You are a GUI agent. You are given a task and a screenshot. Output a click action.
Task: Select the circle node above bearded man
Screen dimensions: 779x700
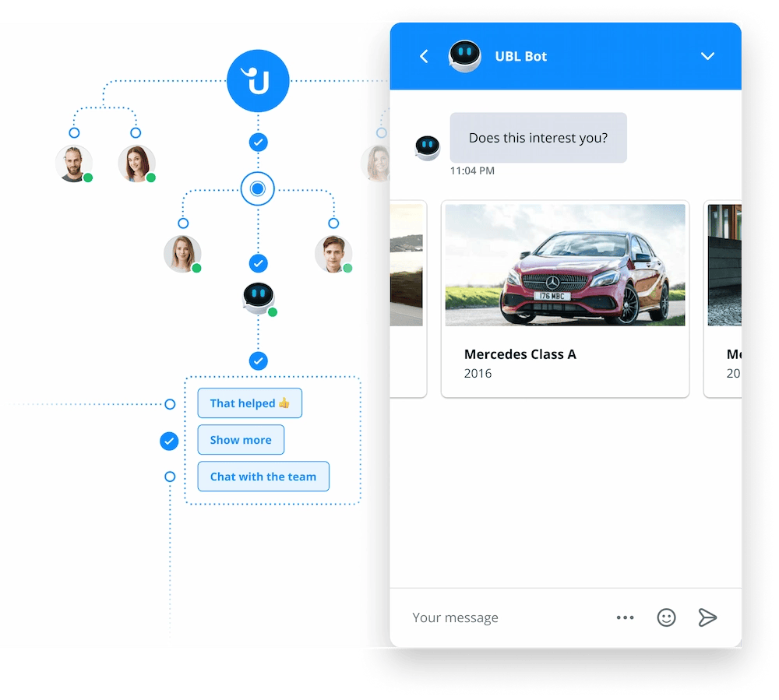pos(74,132)
